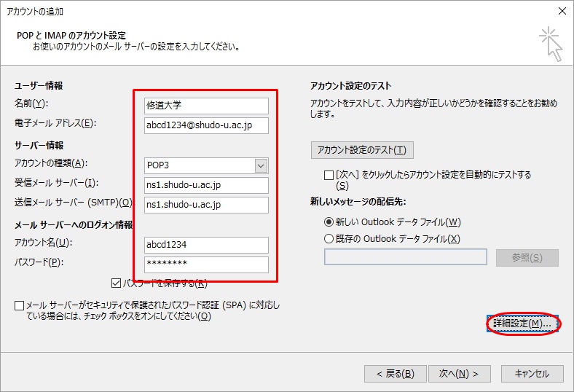Focus the email address input field
This screenshot has width=574, height=392.
205,125
